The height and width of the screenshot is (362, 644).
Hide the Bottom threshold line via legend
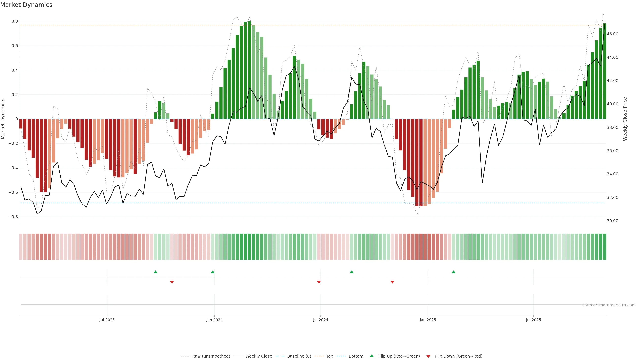coord(356,356)
